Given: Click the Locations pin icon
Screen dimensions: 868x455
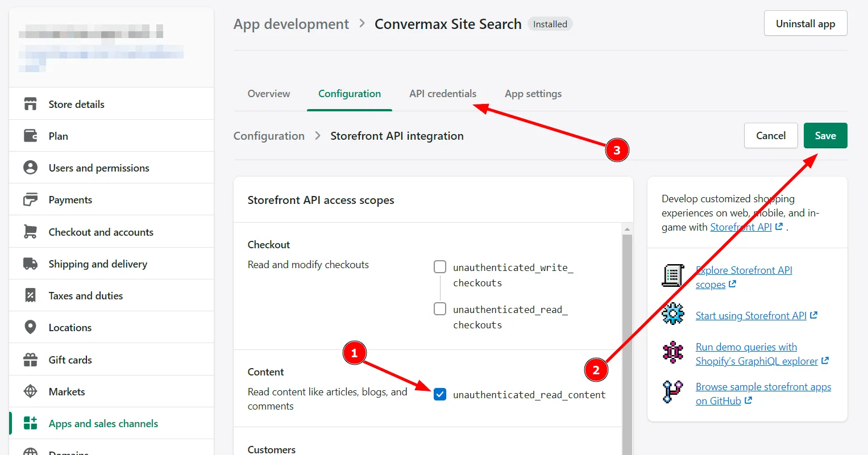Looking at the screenshot, I should [x=30, y=327].
